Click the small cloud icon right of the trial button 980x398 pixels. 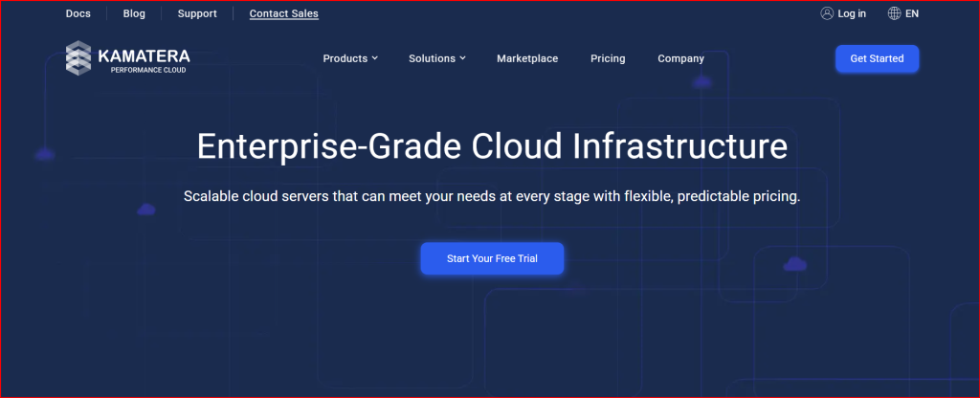click(x=794, y=263)
